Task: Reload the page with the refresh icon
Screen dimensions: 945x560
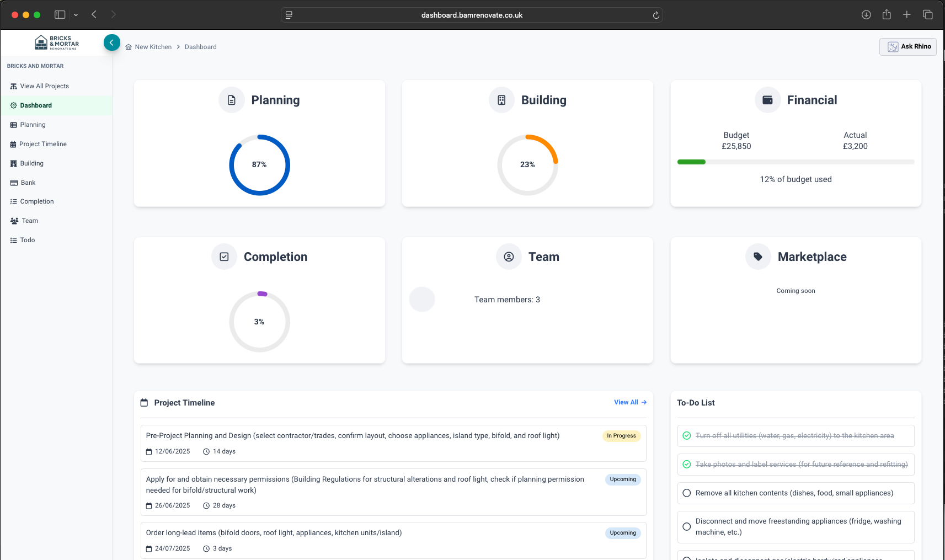Action: click(656, 15)
